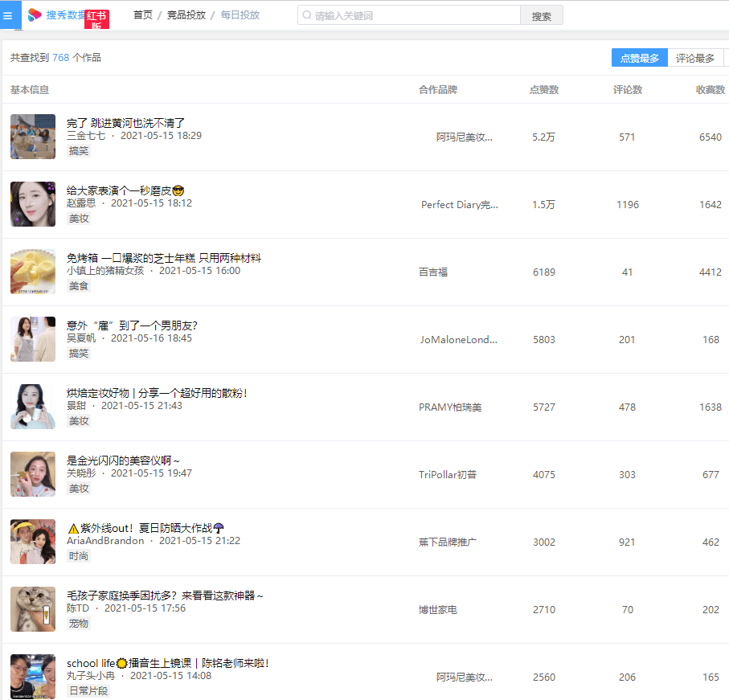Open the cat thumbnail for 陈TD post
This screenshot has height=700, width=729.
(33, 609)
